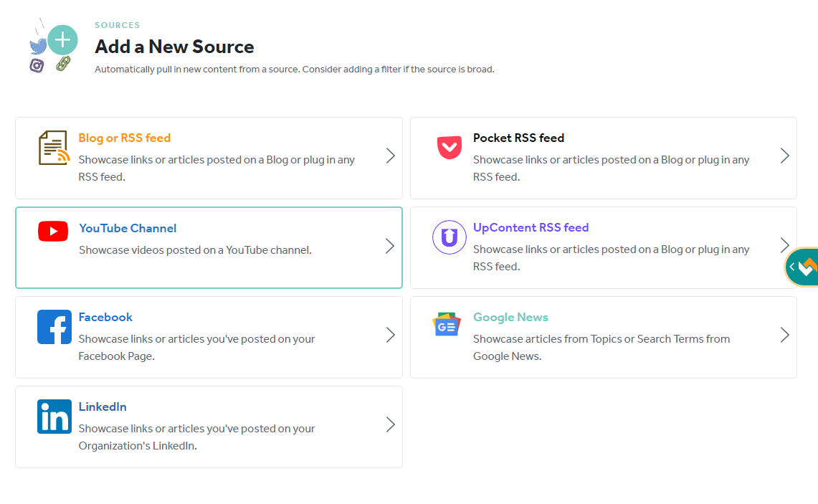Open the side widget tab at right edge

(x=802, y=267)
